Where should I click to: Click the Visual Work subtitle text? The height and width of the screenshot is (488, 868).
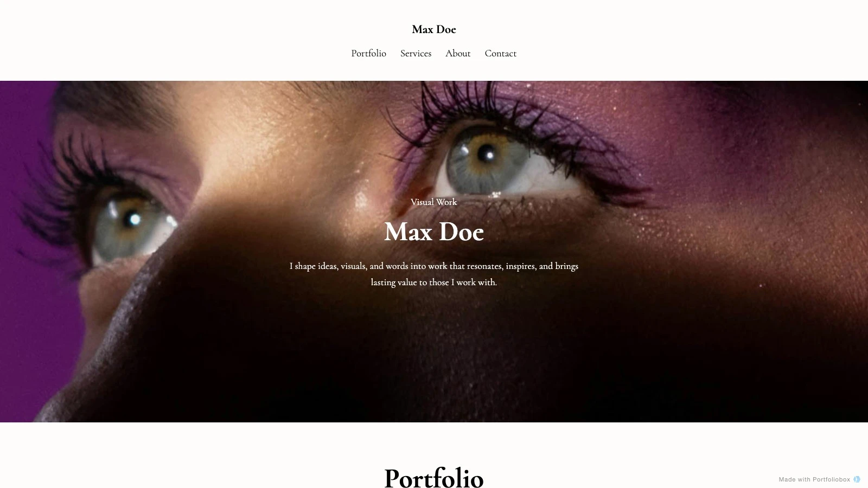click(434, 202)
